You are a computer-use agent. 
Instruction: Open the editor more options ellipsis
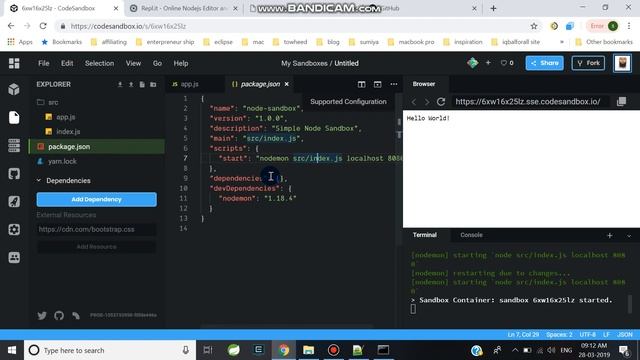click(393, 84)
